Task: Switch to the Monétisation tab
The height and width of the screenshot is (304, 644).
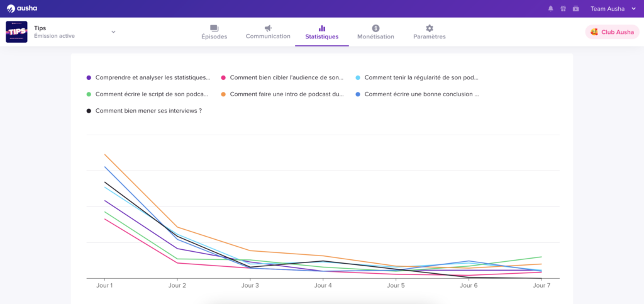Action: [375, 32]
